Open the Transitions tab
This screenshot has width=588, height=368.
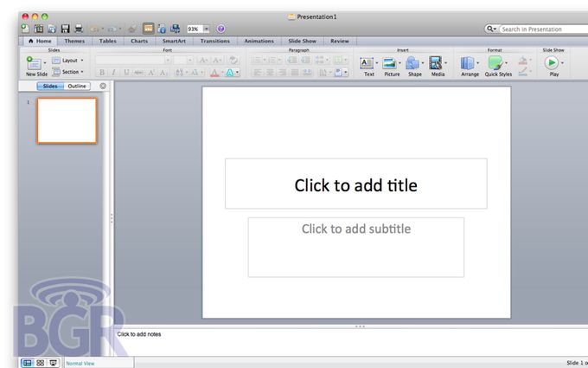(x=214, y=41)
